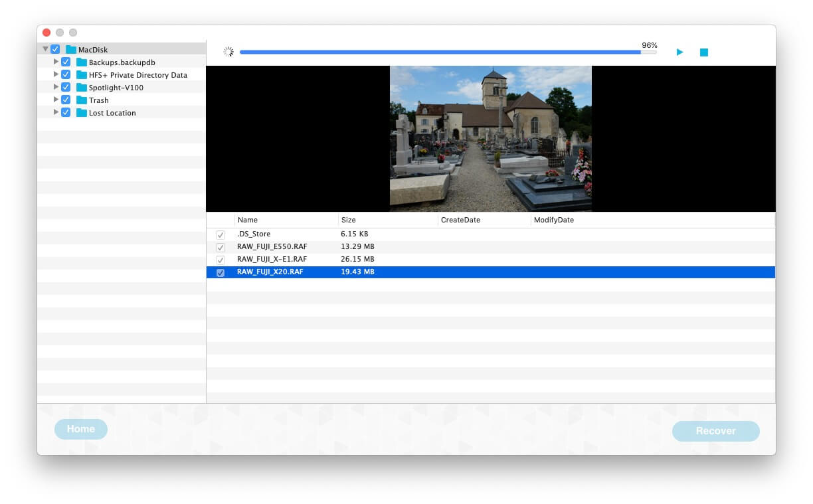Click the Home button
813x504 pixels.
click(81, 429)
